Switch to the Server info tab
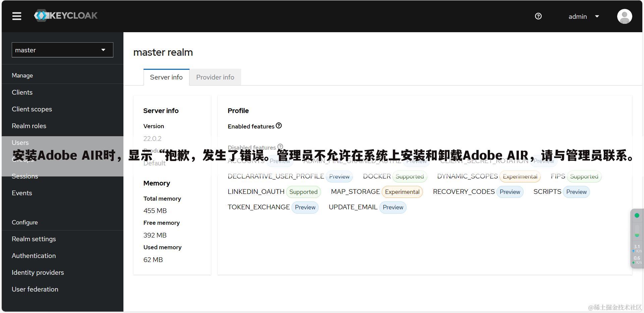The width and height of the screenshot is (644, 313). tap(166, 77)
